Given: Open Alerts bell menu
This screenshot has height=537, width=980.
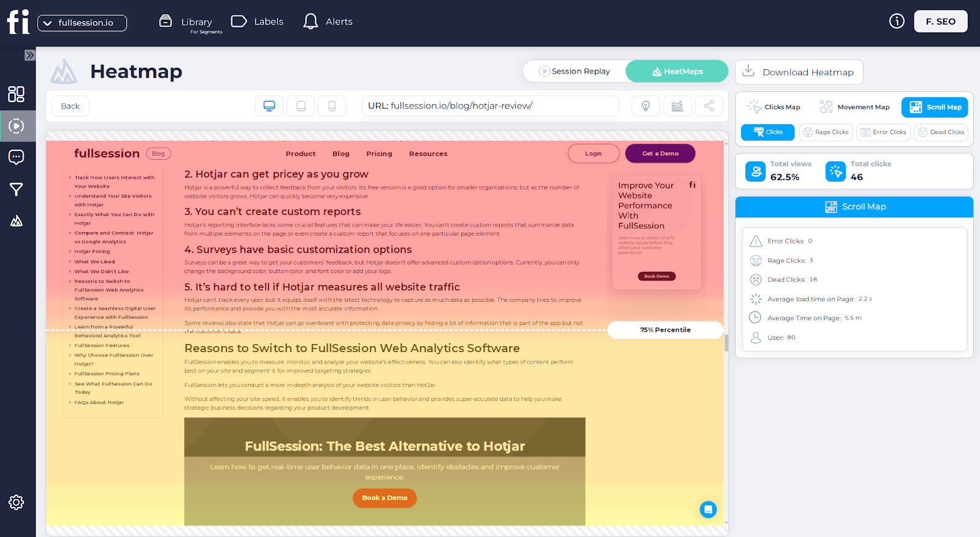Looking at the screenshot, I should click(328, 21).
